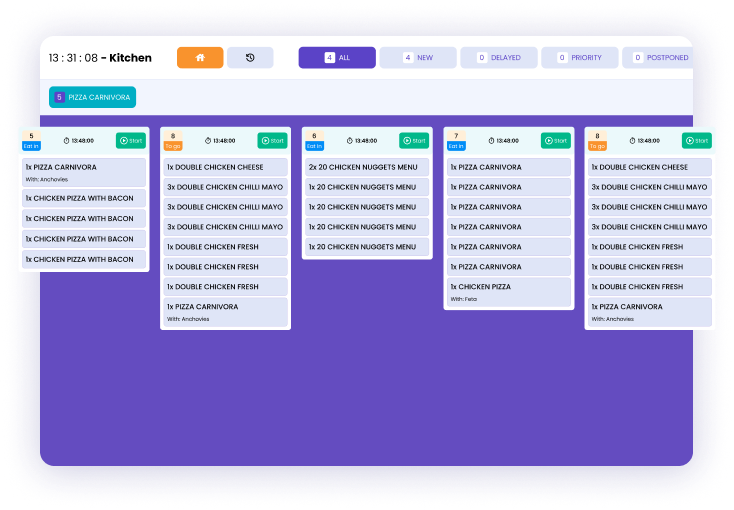Select Pizza Carnivora with anchovies in order 5

(x=84, y=172)
